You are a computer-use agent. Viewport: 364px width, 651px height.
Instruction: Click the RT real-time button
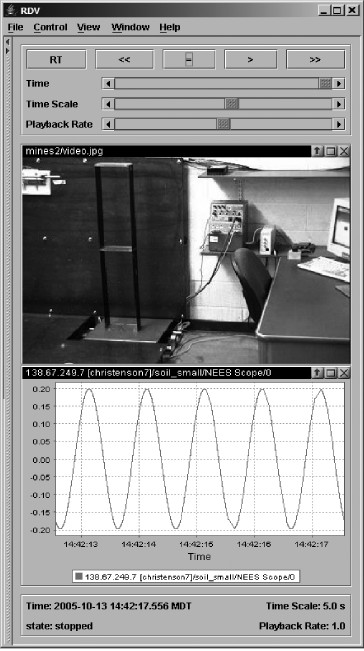[x=56, y=59]
